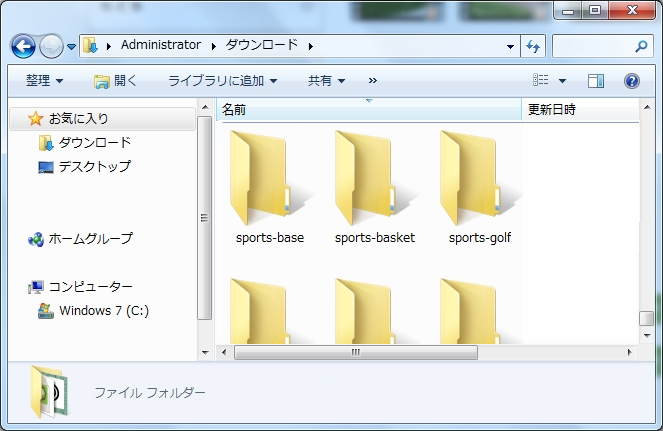
Task: Open help with the question mark icon
Action: click(631, 81)
